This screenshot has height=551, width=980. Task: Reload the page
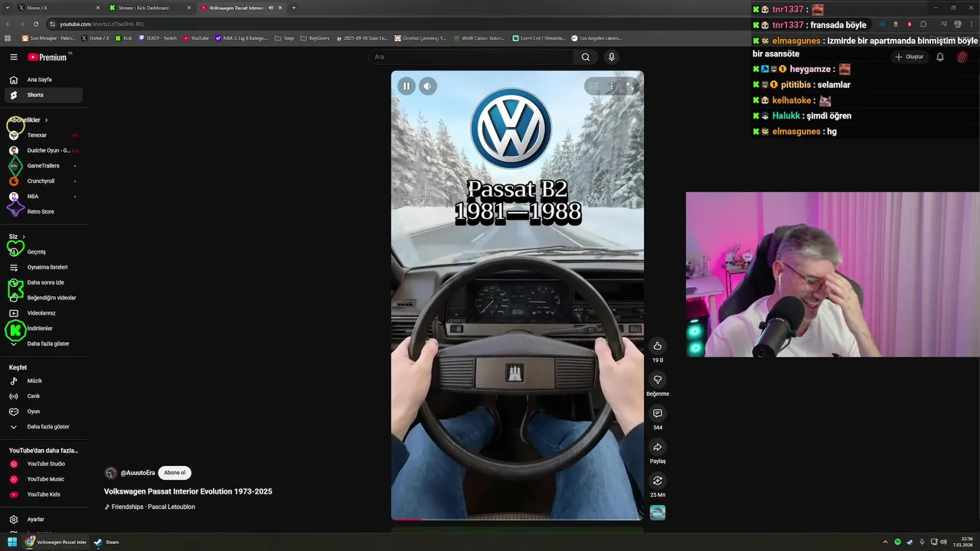point(35,24)
